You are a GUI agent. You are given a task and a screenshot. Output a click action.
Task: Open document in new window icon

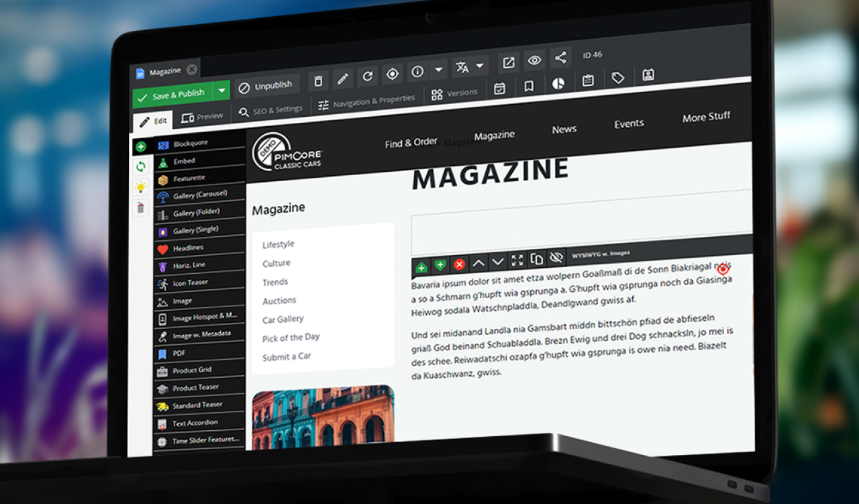click(509, 62)
